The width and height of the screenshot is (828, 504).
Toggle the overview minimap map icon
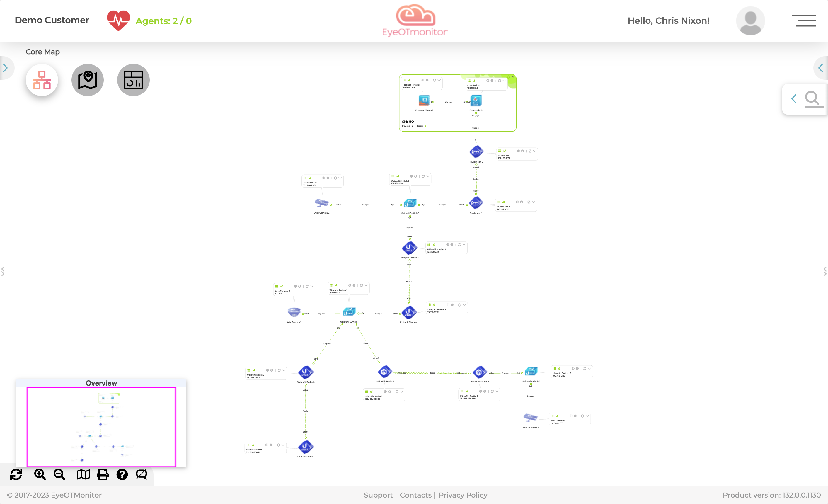click(83, 474)
